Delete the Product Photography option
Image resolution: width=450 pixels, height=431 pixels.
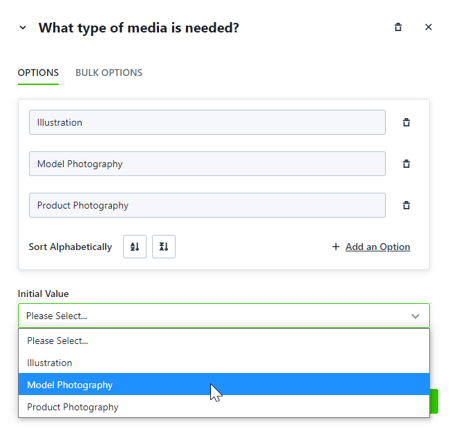coord(406,205)
